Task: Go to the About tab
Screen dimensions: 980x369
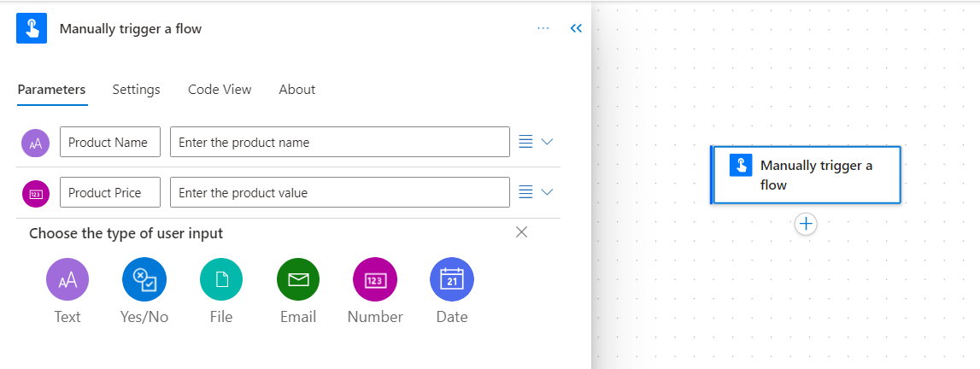Action: (x=296, y=90)
